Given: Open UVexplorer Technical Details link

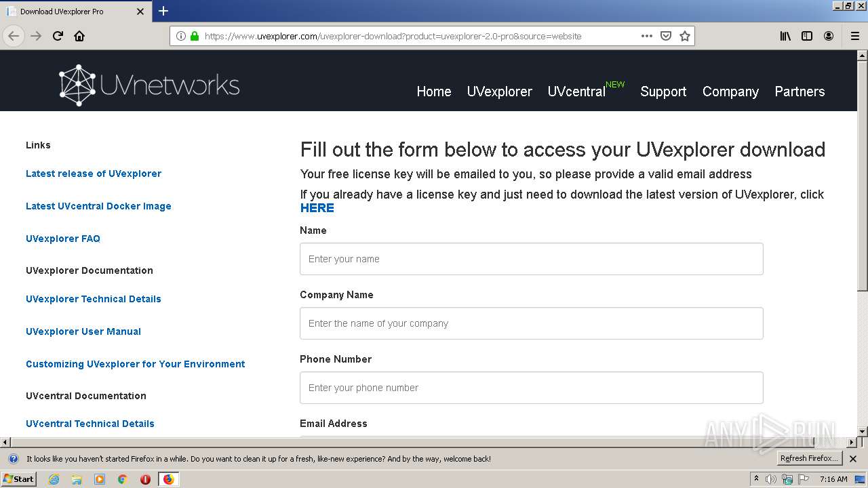Looking at the screenshot, I should (x=94, y=299).
